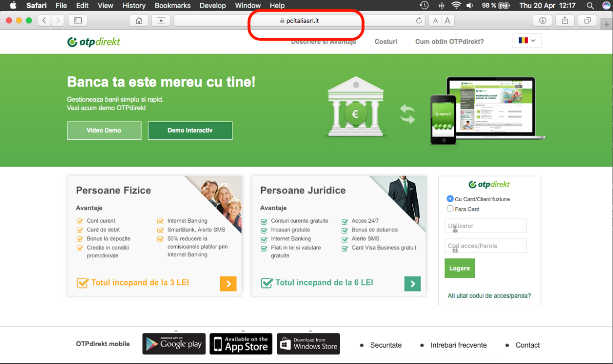Open the View menu
Viewport: 613px width, 364px height.
pyautogui.click(x=105, y=6)
